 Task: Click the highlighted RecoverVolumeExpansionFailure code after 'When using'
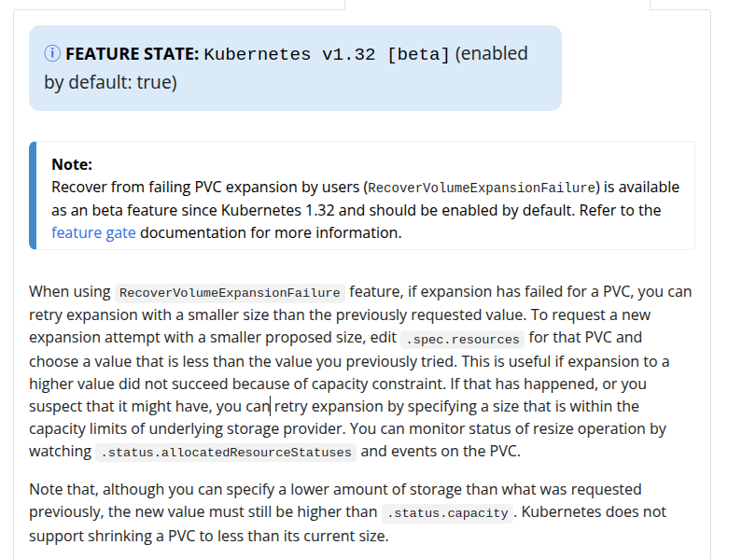(230, 292)
